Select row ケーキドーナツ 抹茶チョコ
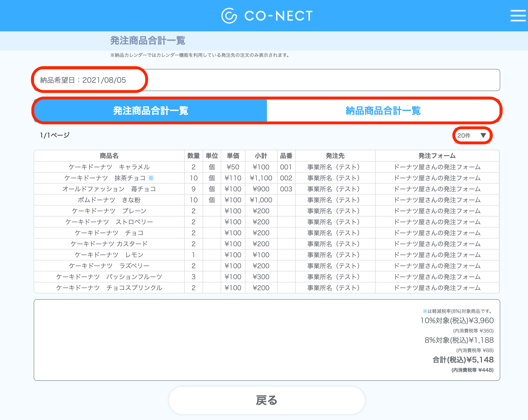528x420 pixels. [x=266, y=178]
